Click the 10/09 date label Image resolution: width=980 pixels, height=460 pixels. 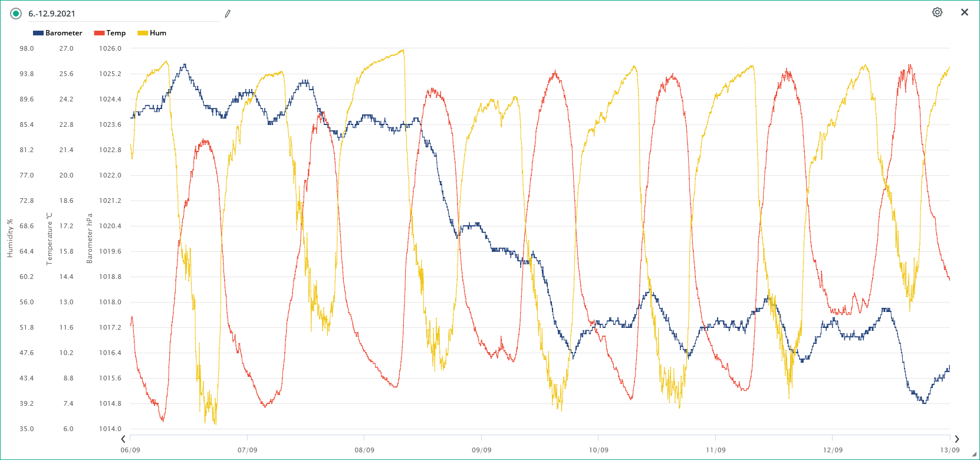[598, 450]
